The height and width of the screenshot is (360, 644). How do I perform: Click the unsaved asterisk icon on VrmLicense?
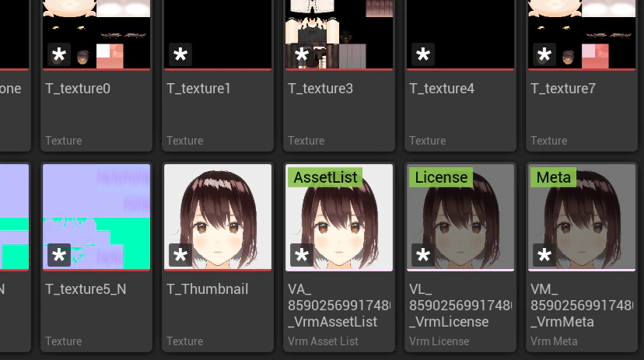pyautogui.click(x=423, y=255)
